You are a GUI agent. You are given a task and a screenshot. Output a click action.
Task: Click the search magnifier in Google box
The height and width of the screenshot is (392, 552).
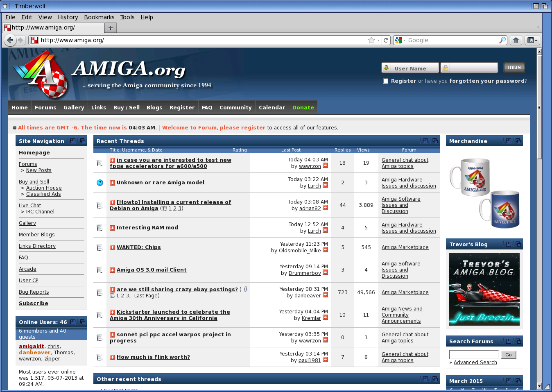tap(502, 40)
